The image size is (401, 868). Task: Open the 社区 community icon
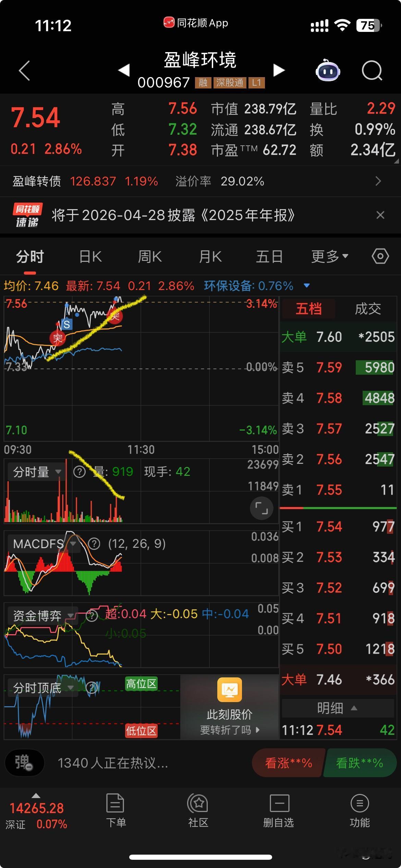(198, 810)
